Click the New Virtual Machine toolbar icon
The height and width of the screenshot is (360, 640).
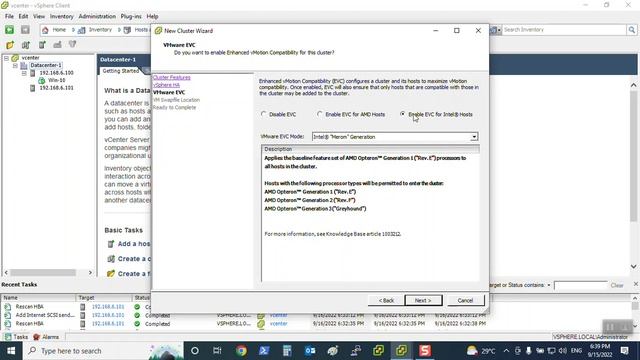click(57, 45)
